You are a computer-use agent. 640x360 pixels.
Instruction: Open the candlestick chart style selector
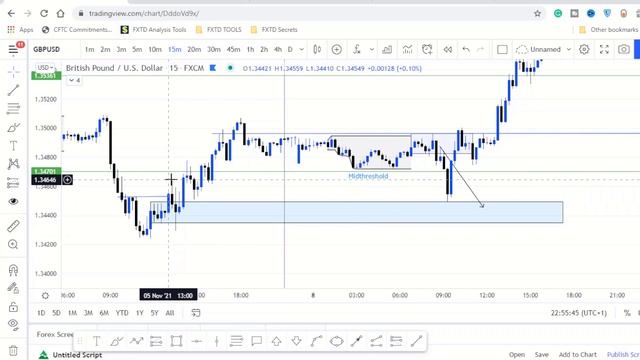317,49
